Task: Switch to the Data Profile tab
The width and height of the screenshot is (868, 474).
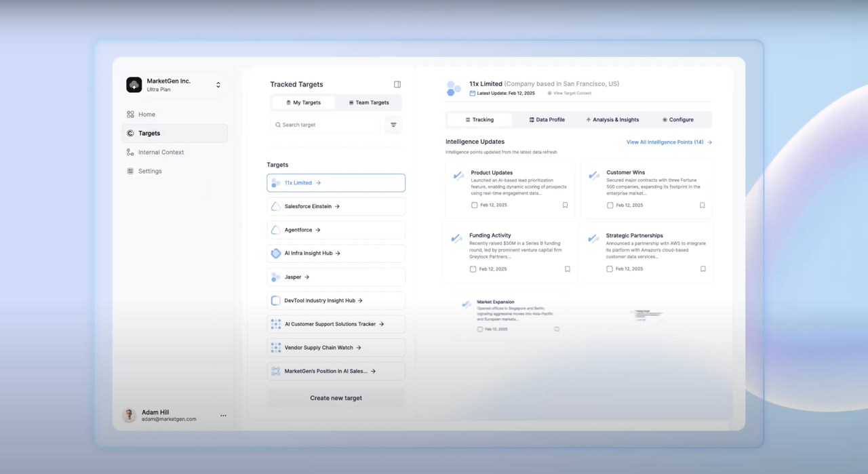Action: point(547,120)
